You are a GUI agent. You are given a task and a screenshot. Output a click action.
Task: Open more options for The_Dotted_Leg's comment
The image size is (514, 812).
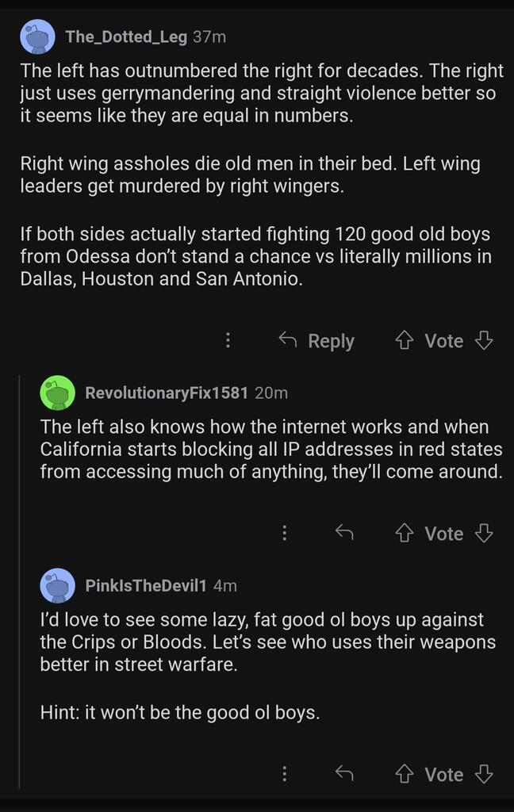point(228,341)
